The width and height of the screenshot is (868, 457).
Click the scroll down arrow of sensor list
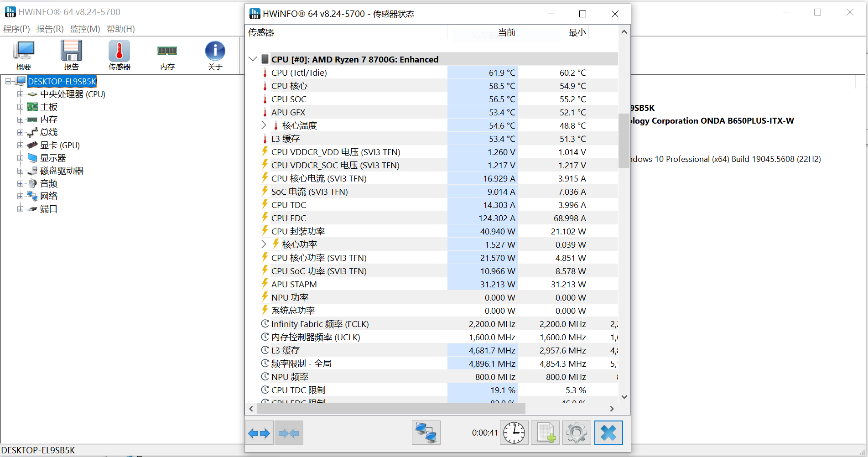pyautogui.click(x=624, y=397)
